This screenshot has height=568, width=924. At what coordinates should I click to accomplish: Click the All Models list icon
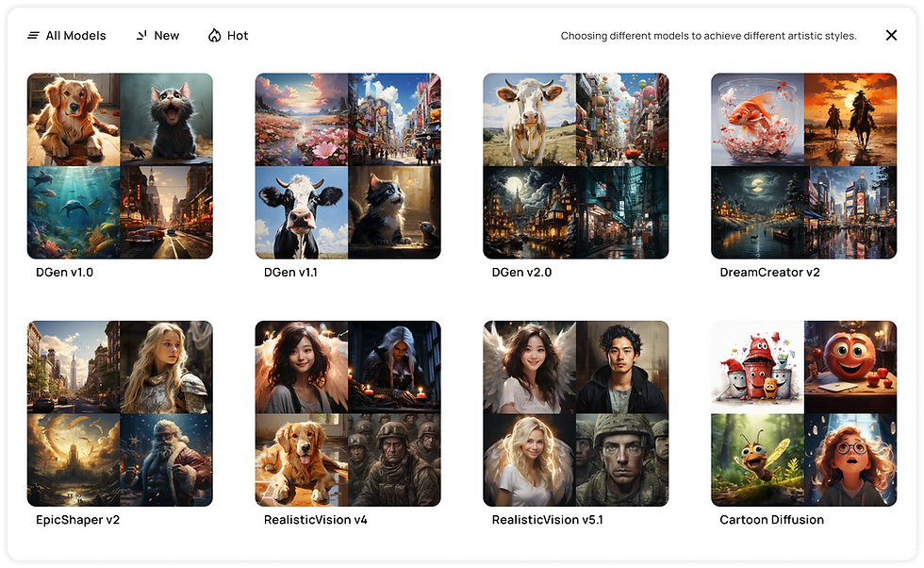pyautogui.click(x=34, y=36)
